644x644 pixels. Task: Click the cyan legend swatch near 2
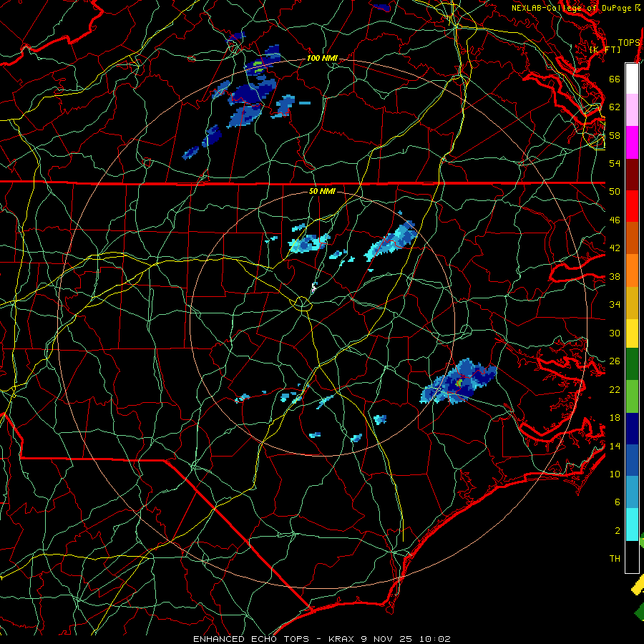click(x=632, y=524)
